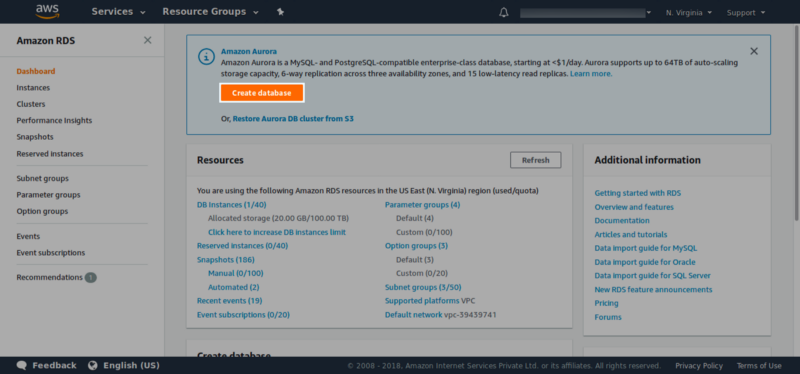The width and height of the screenshot is (800, 374).
Task: Click Allocated storage (20.00 GB/100.00 TB) text
Action: pyautogui.click(x=279, y=218)
